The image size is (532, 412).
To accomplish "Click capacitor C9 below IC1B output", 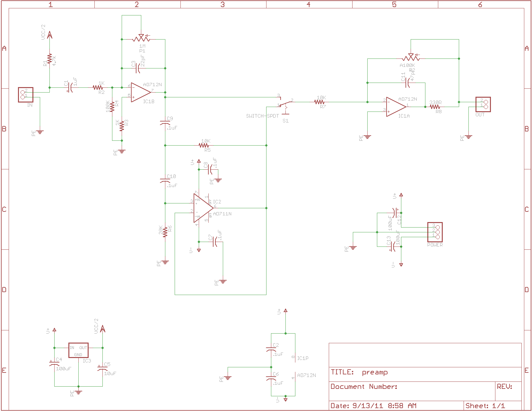I will point(165,123).
